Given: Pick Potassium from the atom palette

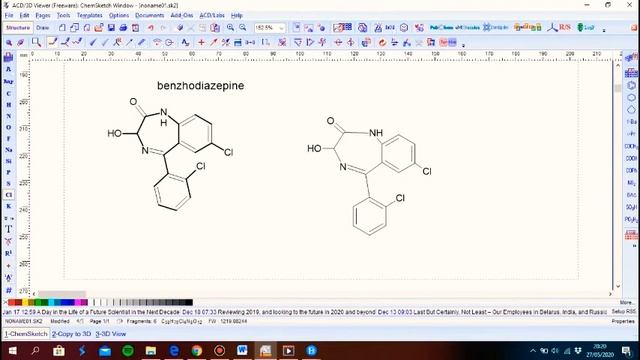Looking at the screenshot, I should pos(9,206).
